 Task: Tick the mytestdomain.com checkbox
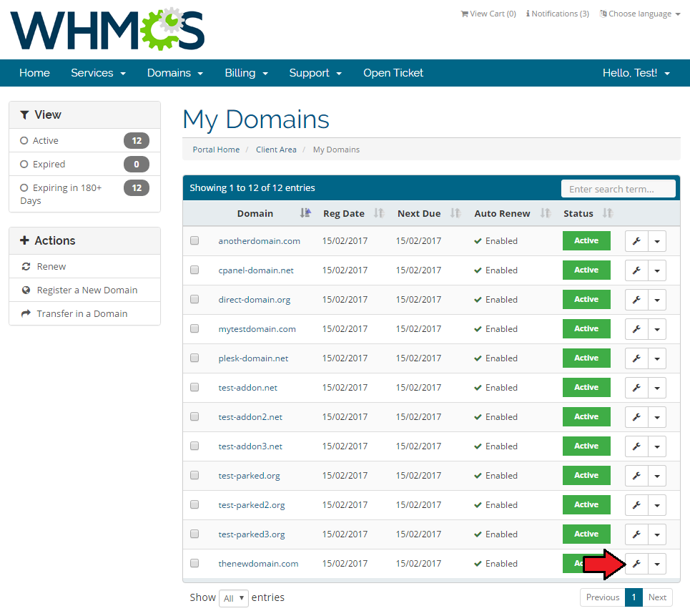coord(194,328)
